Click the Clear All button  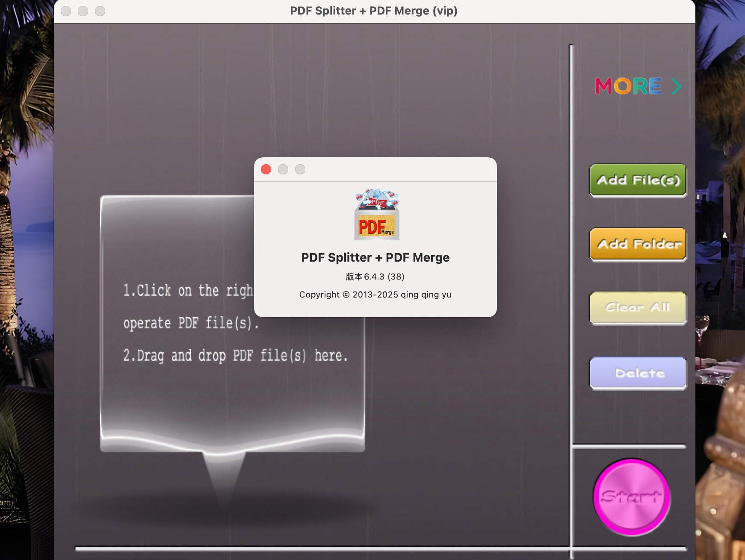coord(638,308)
